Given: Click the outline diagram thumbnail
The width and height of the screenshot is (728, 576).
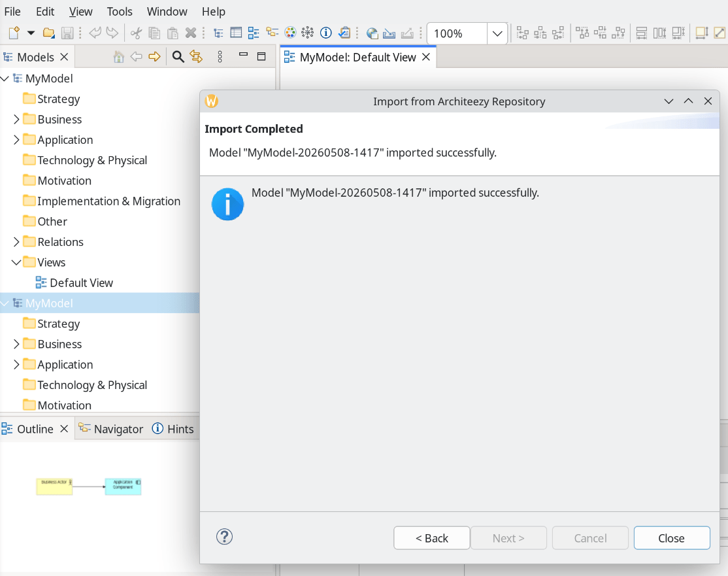Looking at the screenshot, I should coord(89,486).
